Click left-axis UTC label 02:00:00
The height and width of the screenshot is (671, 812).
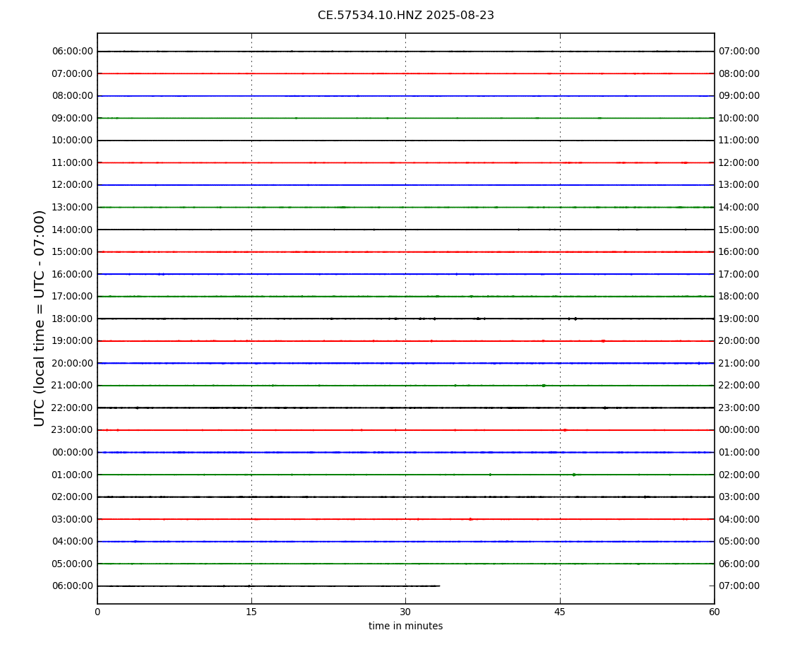click(73, 497)
